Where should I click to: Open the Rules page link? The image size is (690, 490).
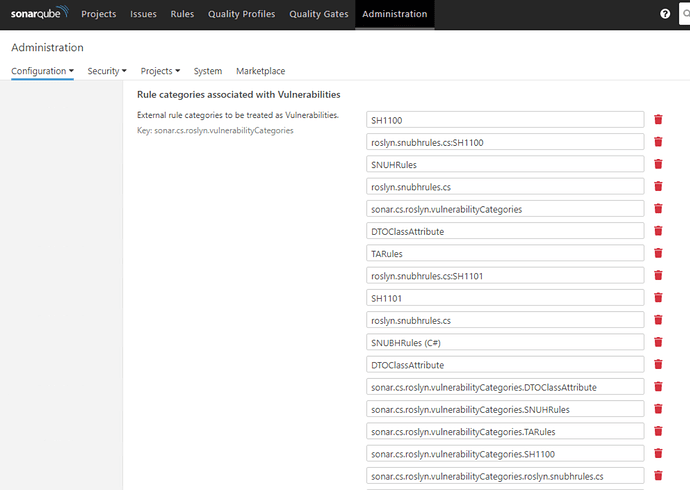(183, 14)
